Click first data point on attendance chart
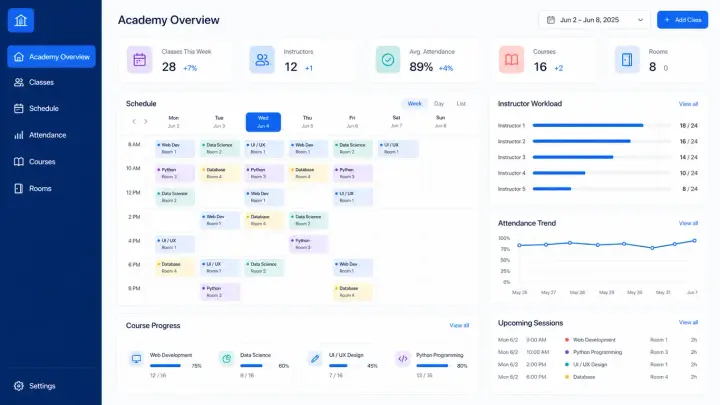 click(519, 245)
